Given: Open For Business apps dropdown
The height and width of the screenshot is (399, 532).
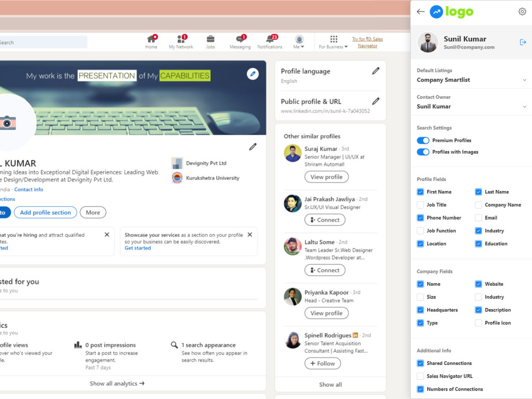Looking at the screenshot, I should (333, 42).
